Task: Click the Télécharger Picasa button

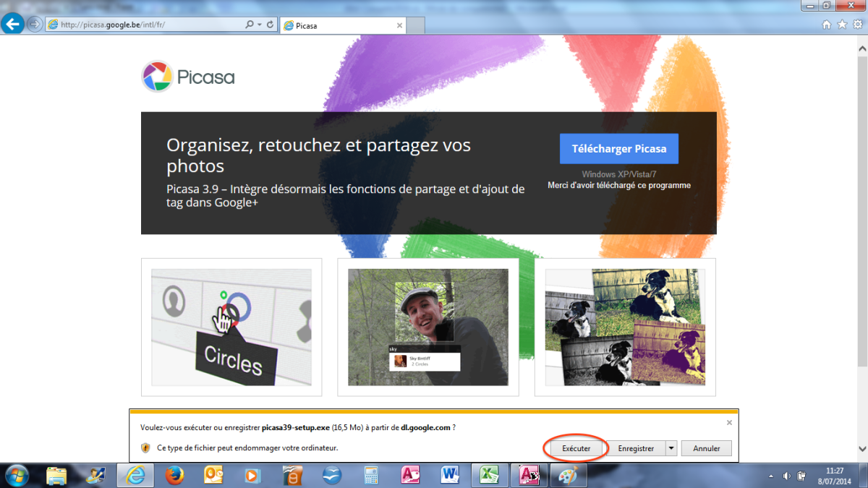Action: (x=619, y=149)
